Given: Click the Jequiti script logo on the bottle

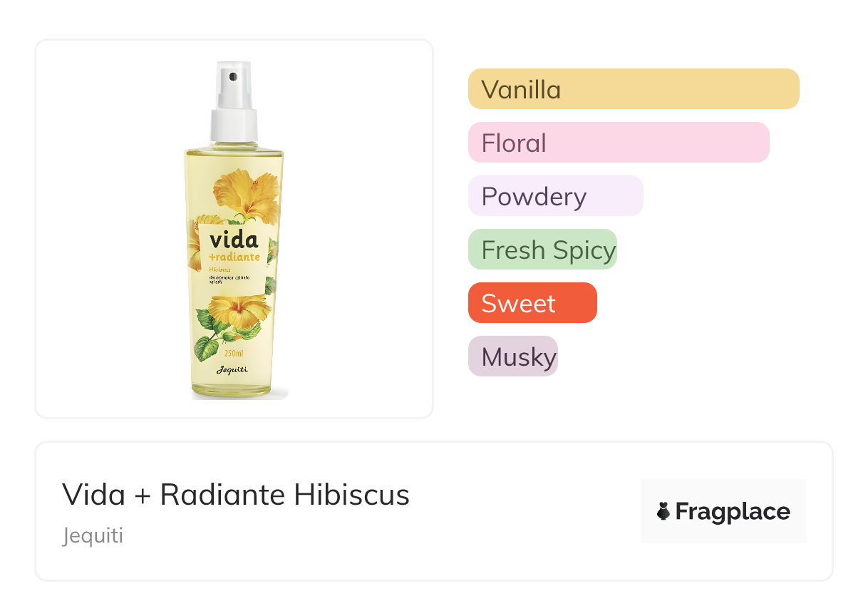Looking at the screenshot, I should pyautogui.click(x=232, y=370).
